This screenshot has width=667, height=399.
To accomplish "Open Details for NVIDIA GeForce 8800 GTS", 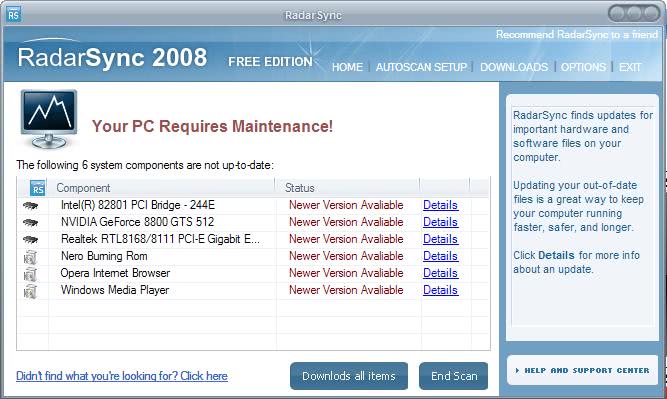I will [x=440, y=222].
